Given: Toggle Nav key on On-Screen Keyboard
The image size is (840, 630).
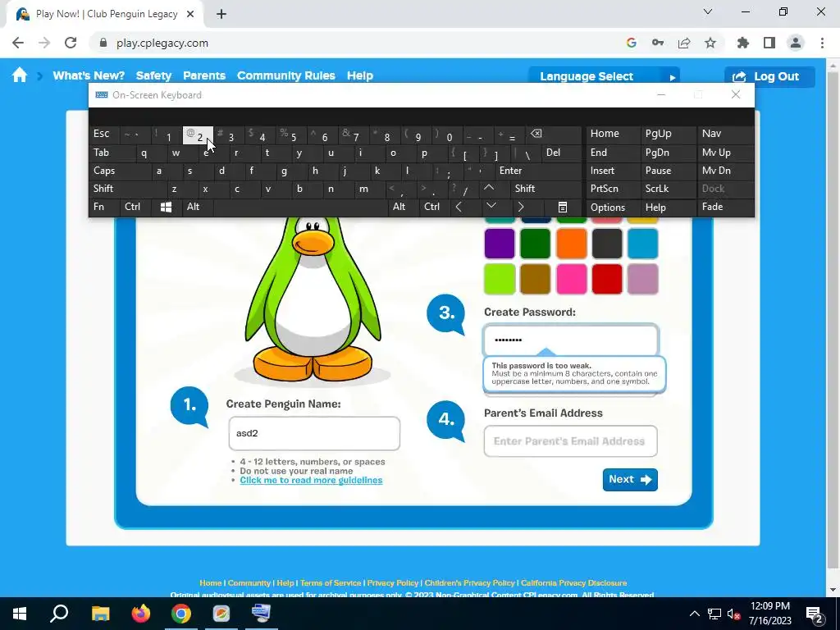Looking at the screenshot, I should [x=724, y=134].
